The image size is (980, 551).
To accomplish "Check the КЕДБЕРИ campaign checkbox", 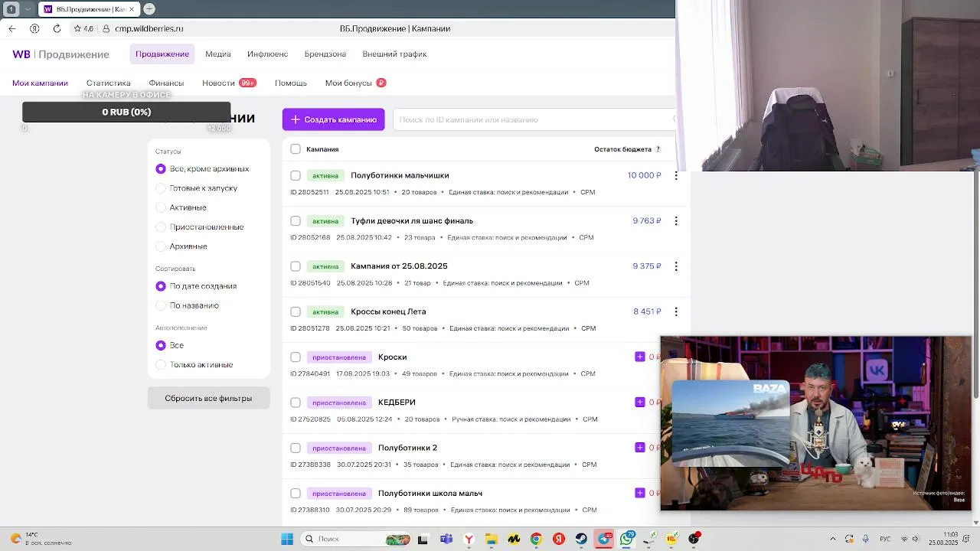I will [296, 403].
